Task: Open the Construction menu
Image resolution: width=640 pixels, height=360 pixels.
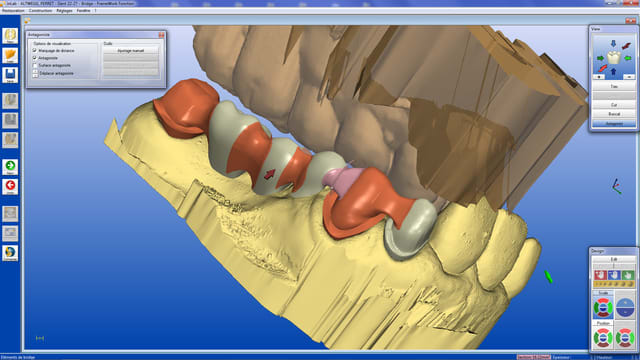Action: tap(40, 11)
